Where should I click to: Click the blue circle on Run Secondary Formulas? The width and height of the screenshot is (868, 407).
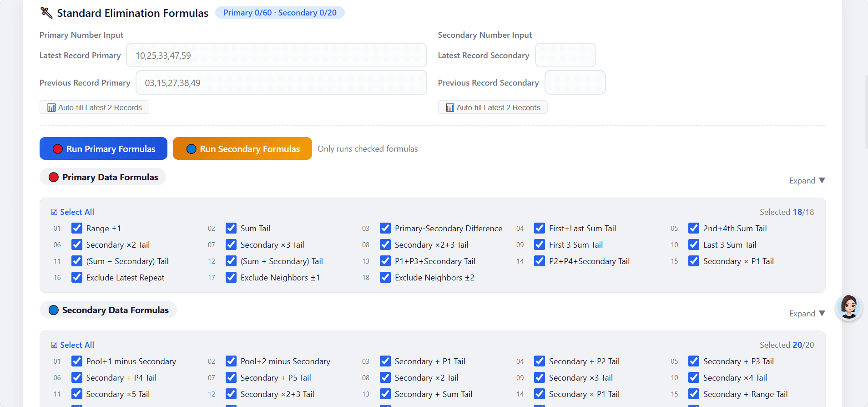(191, 149)
